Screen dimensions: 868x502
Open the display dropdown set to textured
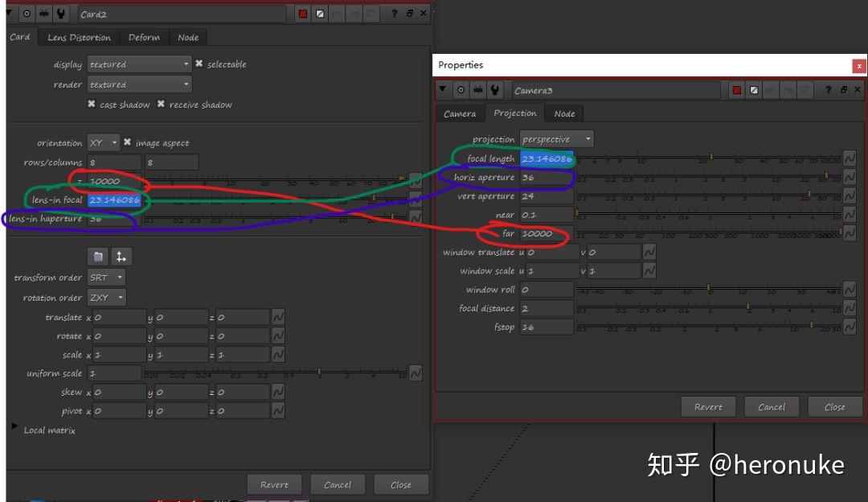point(139,64)
